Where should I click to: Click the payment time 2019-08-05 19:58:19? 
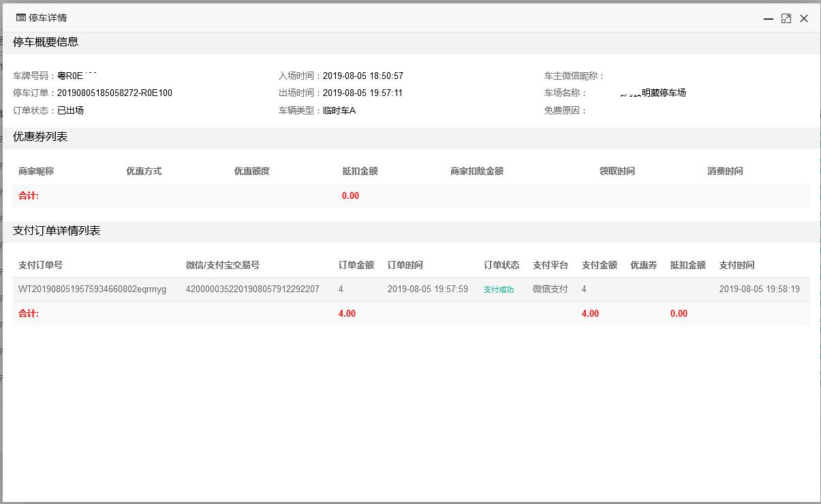[759, 289]
